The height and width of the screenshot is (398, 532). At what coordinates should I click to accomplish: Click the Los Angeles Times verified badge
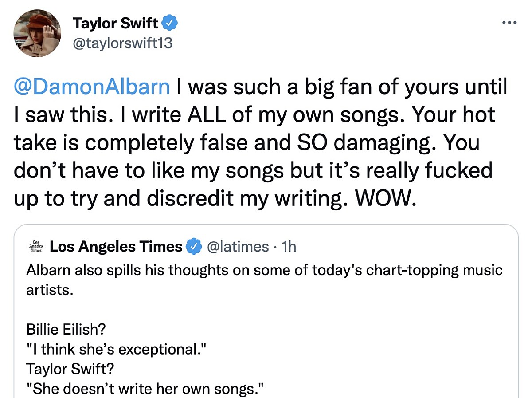click(x=193, y=247)
